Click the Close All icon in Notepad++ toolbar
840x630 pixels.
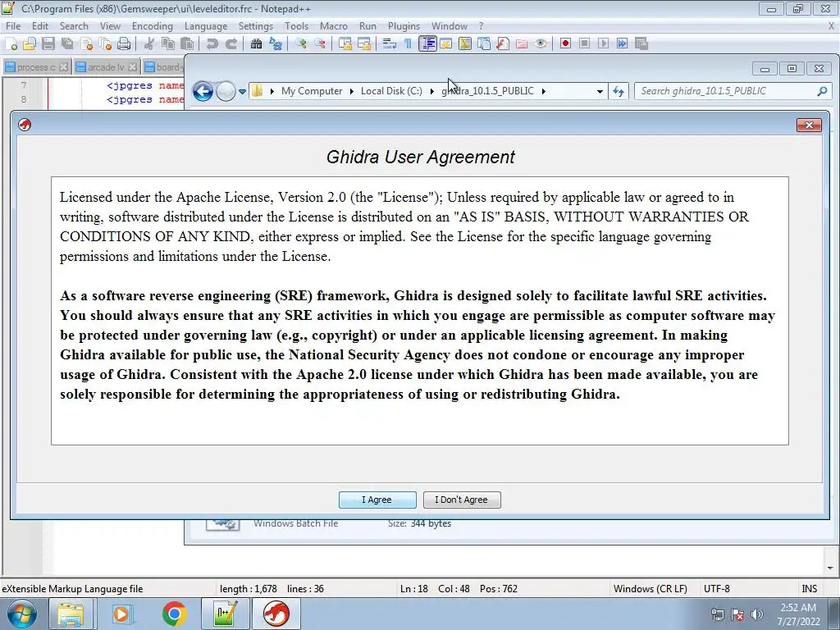click(105, 44)
